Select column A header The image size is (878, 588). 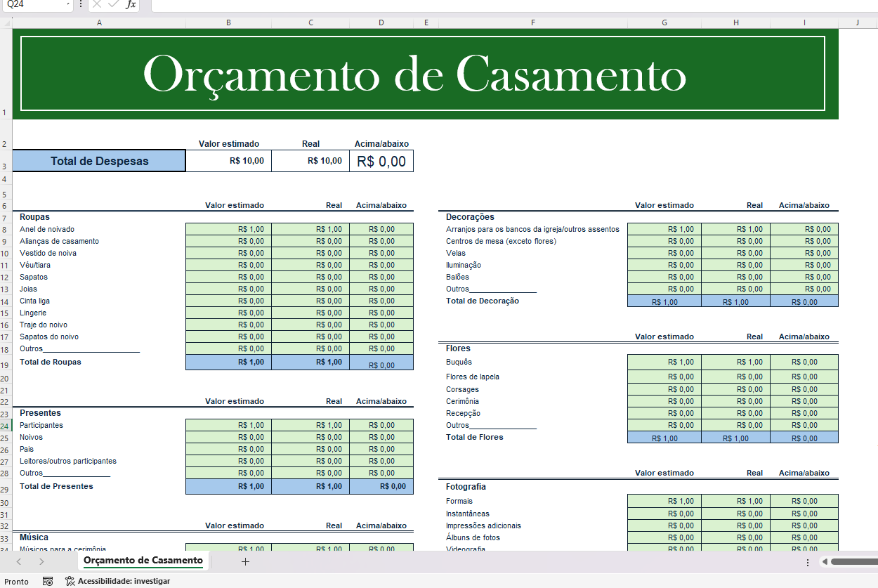pos(99,22)
